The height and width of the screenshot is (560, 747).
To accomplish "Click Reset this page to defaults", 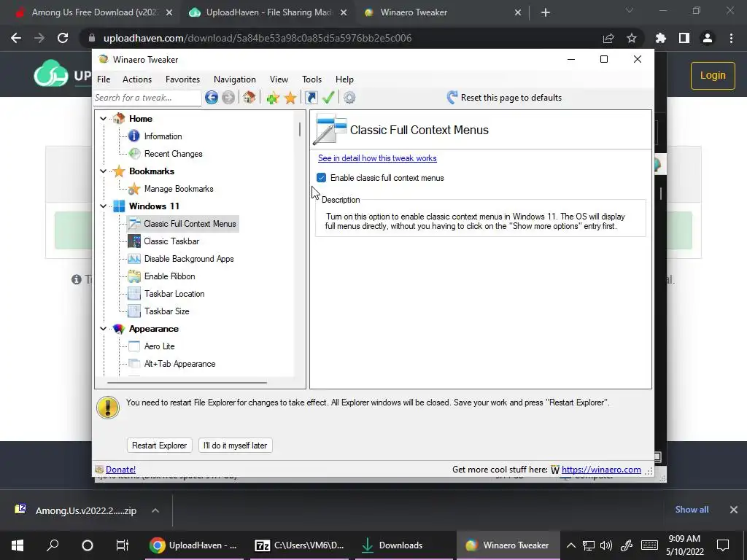I will tap(504, 98).
